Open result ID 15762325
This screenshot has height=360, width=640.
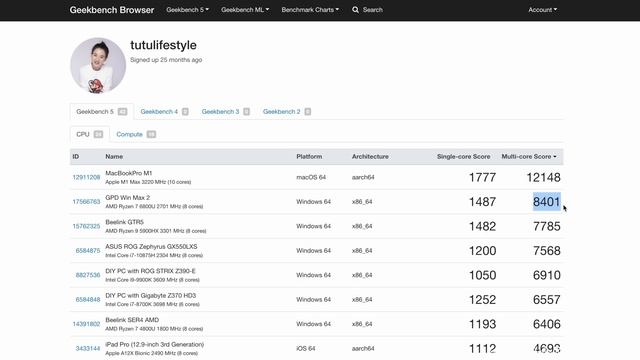click(x=86, y=226)
